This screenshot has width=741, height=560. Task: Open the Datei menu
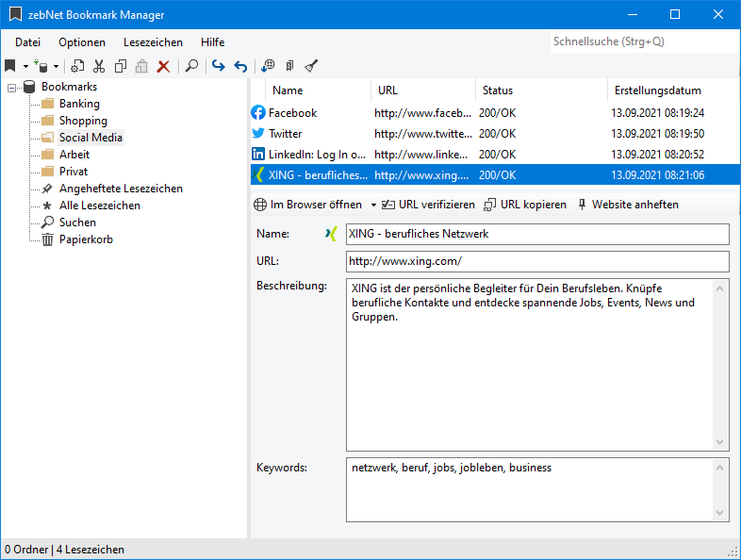(x=28, y=42)
